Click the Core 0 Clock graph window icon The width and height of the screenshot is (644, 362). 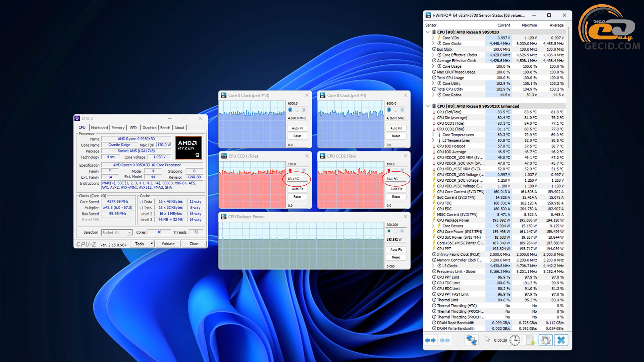[x=224, y=96]
